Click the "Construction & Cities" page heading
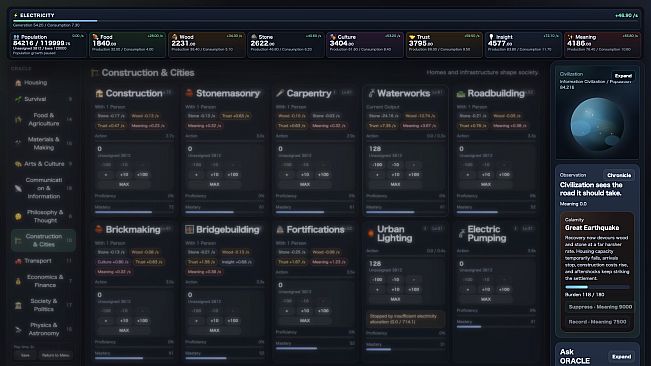 click(x=148, y=73)
